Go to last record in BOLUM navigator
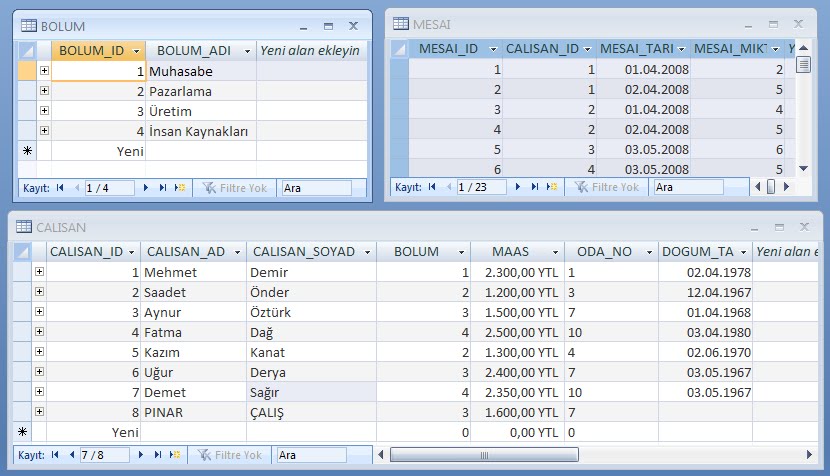The image size is (830, 476). 163,187
